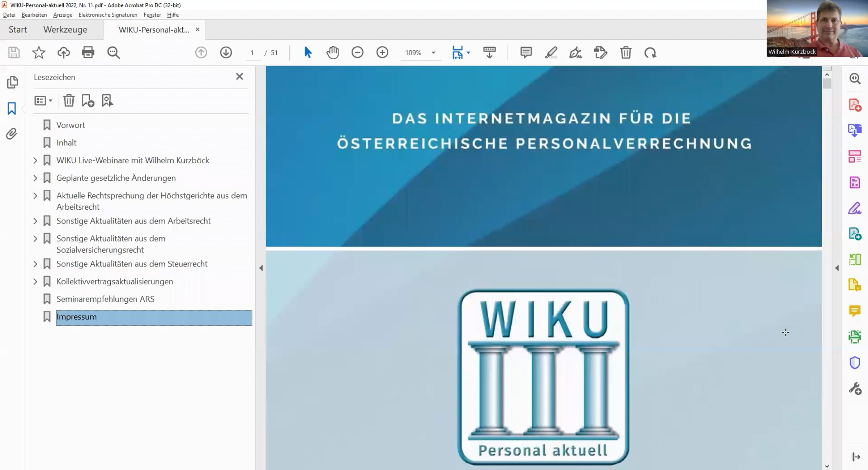Viewport: 868px width, 470px height.
Task: Delete selected bookmark with trash icon
Action: tap(69, 101)
